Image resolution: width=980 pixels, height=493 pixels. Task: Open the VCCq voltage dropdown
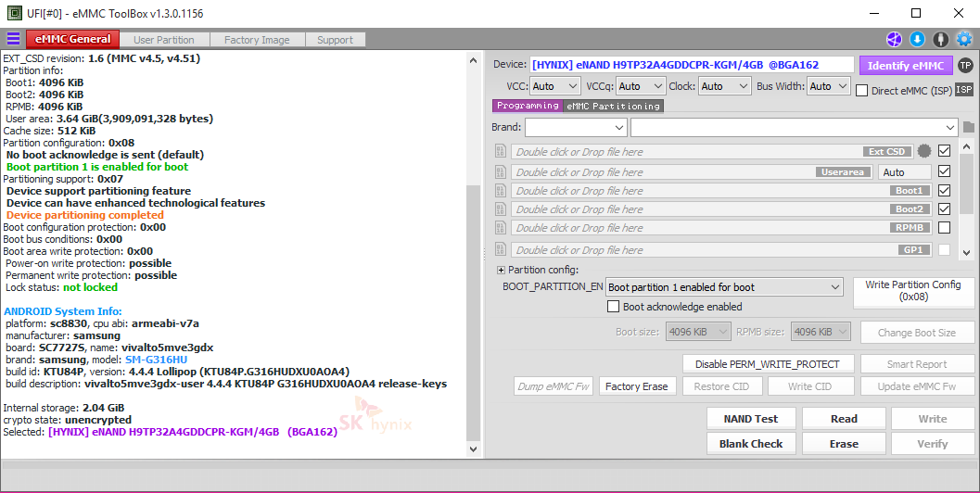tap(641, 86)
